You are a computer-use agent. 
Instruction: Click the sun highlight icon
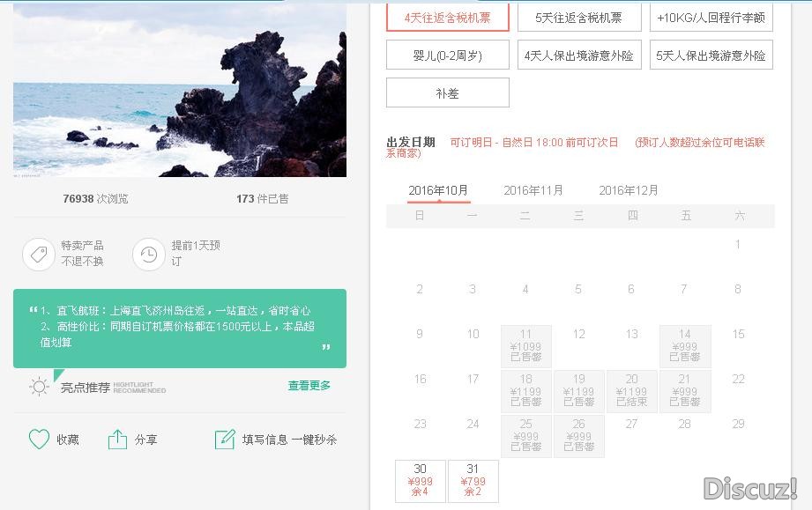pyautogui.click(x=39, y=387)
